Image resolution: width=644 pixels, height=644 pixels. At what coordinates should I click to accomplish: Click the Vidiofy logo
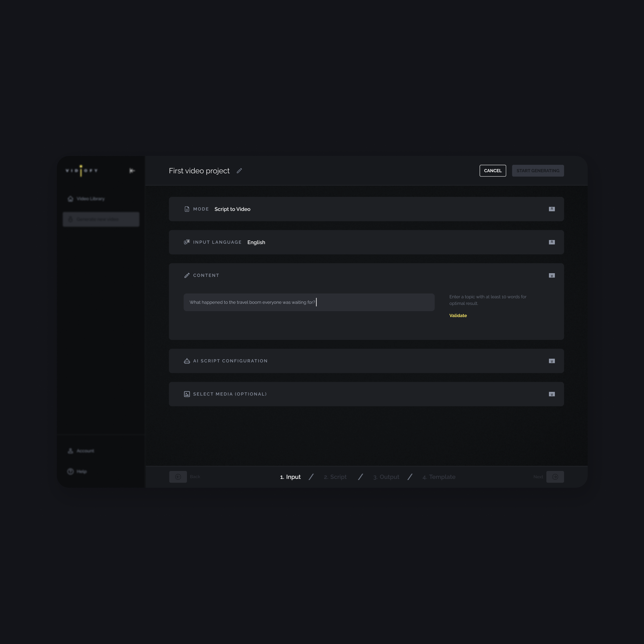(82, 171)
